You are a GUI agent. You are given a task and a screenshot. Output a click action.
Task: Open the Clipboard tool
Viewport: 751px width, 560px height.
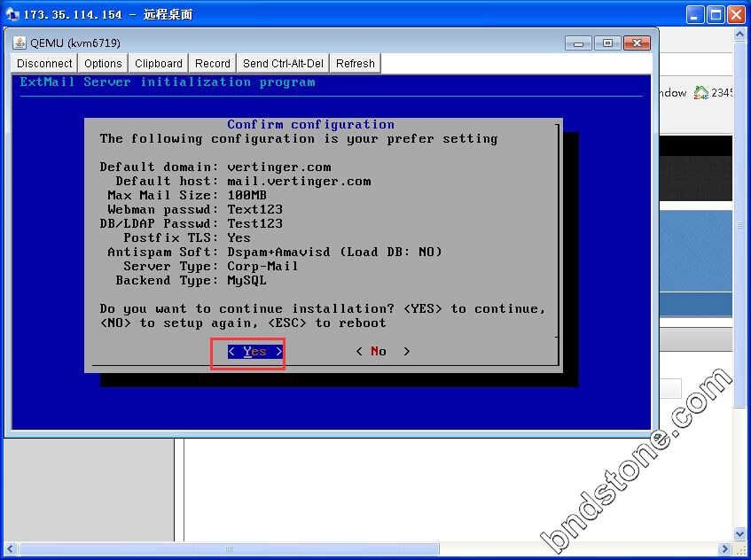tap(159, 63)
